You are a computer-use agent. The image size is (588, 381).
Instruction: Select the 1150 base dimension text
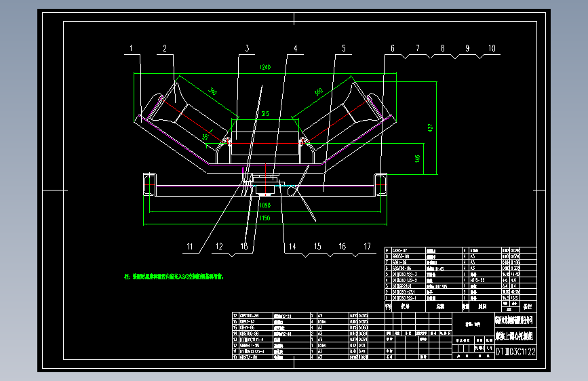tap(264, 218)
